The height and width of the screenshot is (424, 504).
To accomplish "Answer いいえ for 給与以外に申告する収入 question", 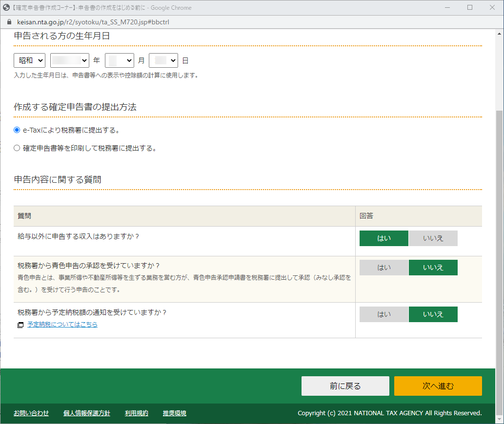I will click(x=433, y=238).
